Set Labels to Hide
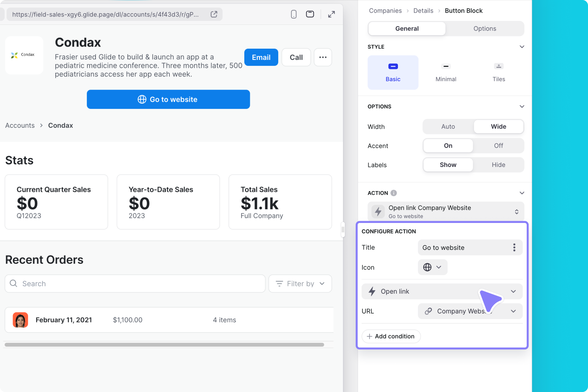This screenshot has width=588, height=392. (x=498, y=165)
